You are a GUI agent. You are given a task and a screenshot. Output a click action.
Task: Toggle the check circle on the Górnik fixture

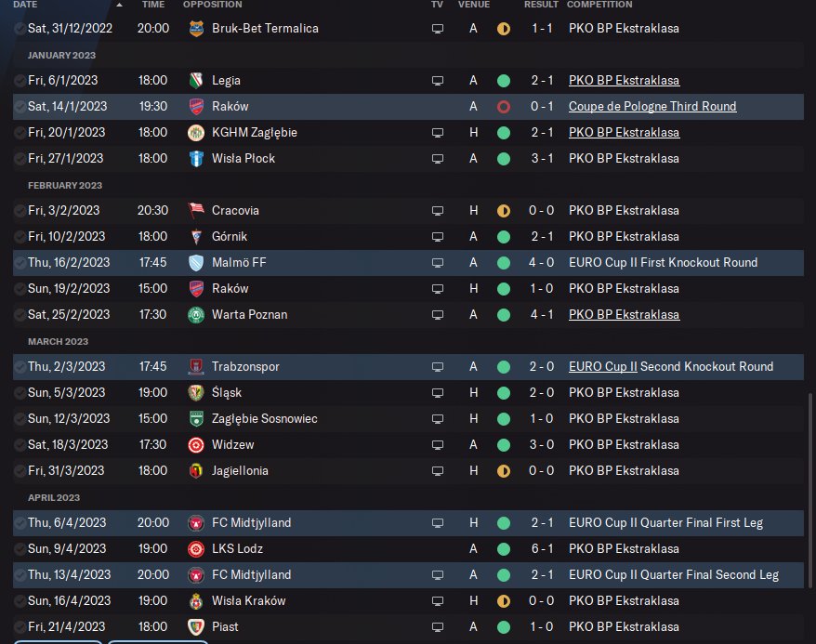click(20, 237)
